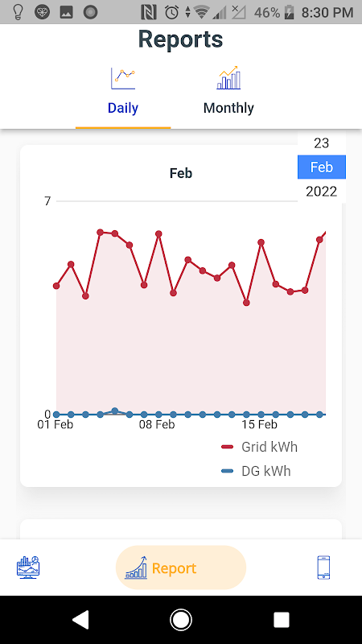Tap the Android recent apps square
The width and height of the screenshot is (362, 644).
coord(282,620)
